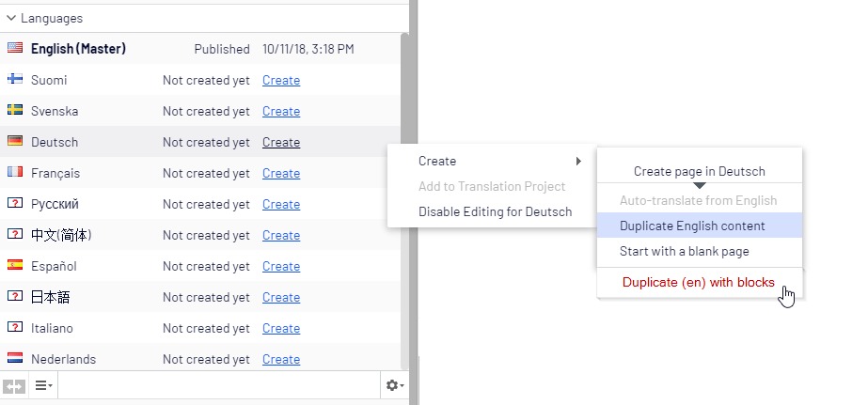Click Disable Editing for Deutsch

495,211
